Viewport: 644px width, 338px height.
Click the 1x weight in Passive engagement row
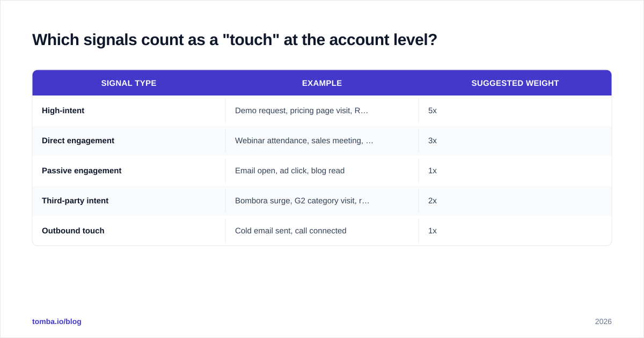[433, 171]
